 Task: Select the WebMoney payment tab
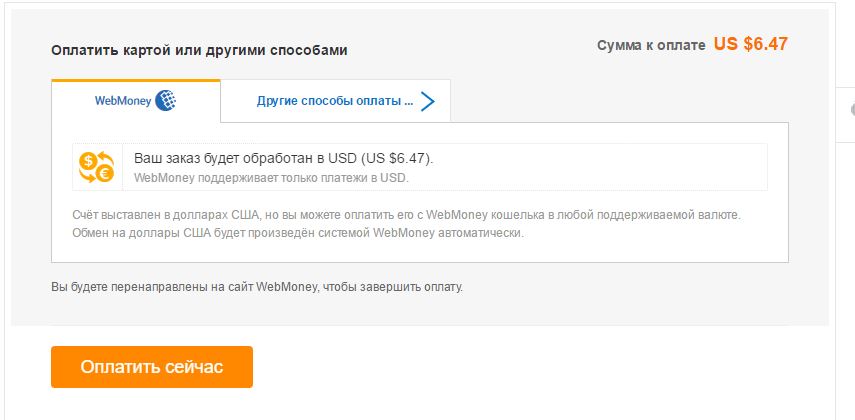click(135, 101)
